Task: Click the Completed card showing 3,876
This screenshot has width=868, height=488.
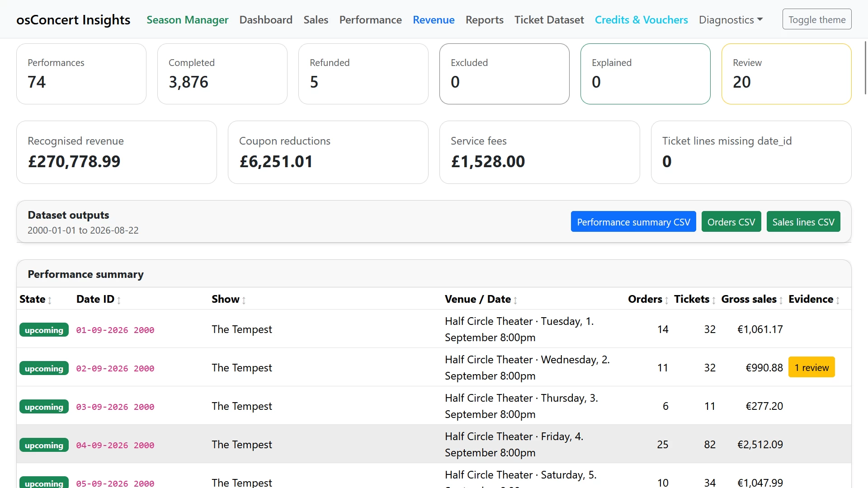Action: pyautogui.click(x=222, y=74)
